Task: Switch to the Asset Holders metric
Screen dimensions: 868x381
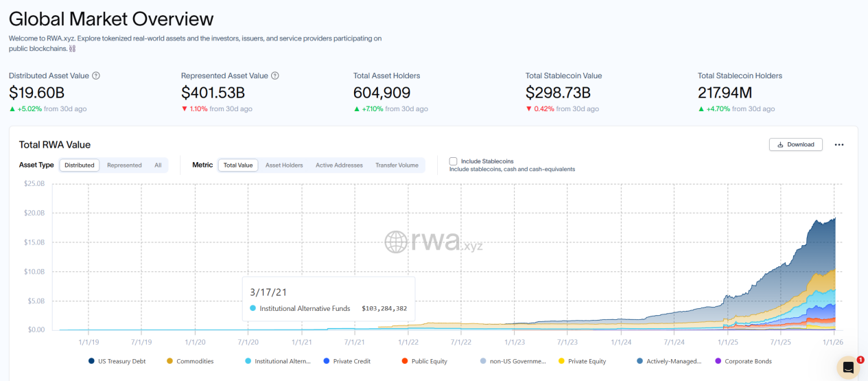Action: pos(284,165)
